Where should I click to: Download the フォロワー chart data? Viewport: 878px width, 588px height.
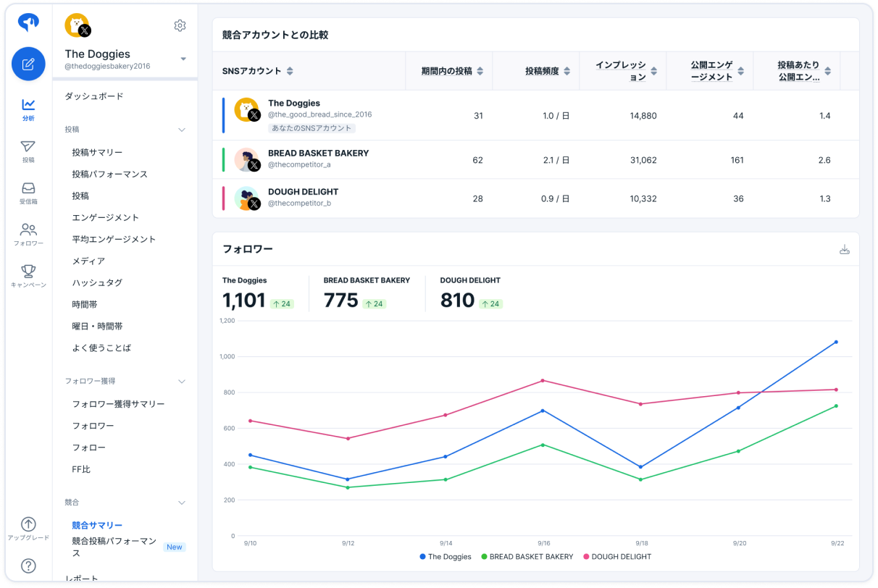click(844, 250)
